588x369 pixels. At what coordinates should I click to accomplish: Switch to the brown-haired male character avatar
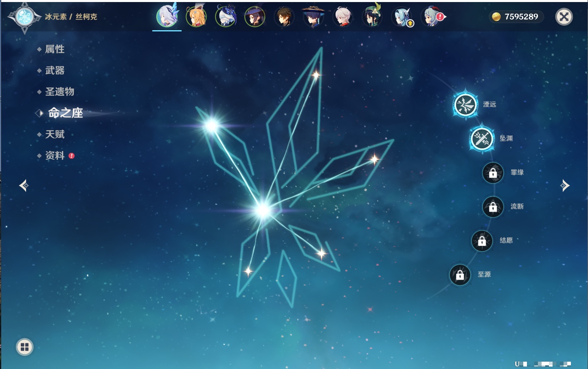coord(284,17)
